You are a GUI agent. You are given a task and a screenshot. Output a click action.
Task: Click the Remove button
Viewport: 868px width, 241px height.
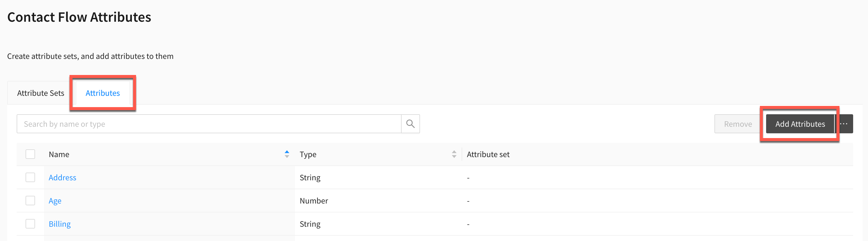[x=738, y=124]
